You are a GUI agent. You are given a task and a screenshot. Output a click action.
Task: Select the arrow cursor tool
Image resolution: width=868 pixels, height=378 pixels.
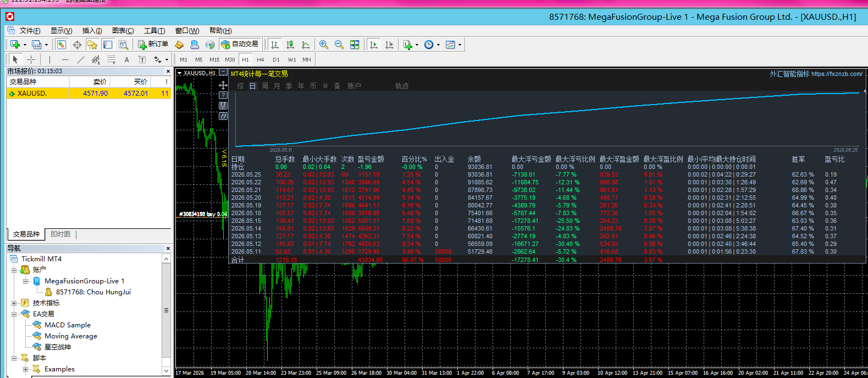[x=15, y=59]
